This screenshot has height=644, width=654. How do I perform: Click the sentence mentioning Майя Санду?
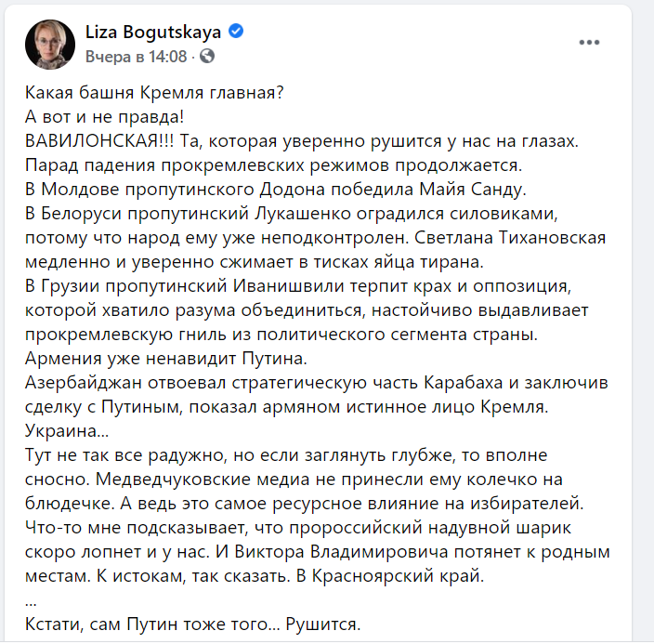(x=276, y=190)
